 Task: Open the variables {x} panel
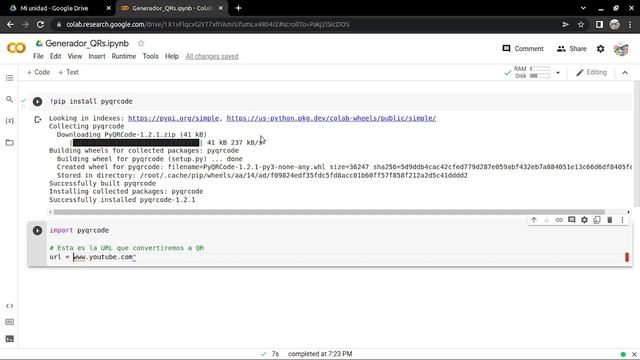pyautogui.click(x=9, y=121)
